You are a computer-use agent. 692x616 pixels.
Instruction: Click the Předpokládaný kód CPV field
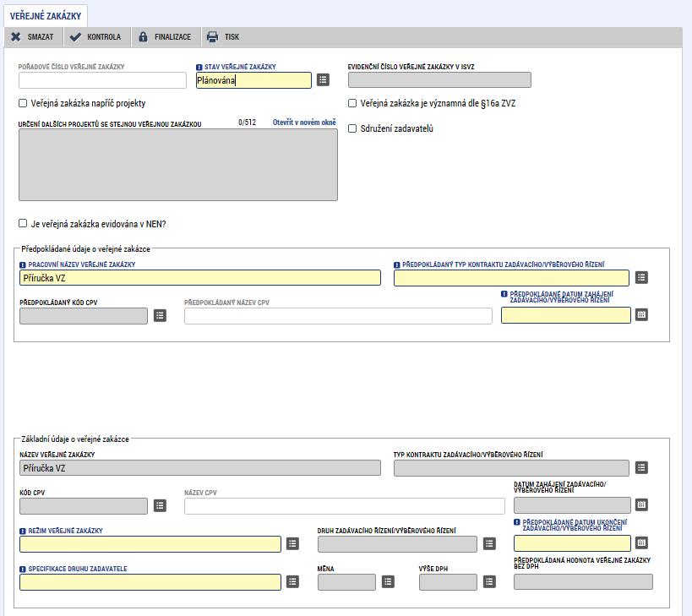[84, 316]
